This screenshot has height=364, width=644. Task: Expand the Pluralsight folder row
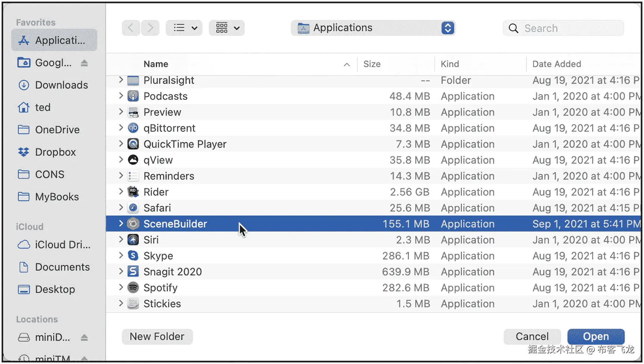click(x=121, y=80)
